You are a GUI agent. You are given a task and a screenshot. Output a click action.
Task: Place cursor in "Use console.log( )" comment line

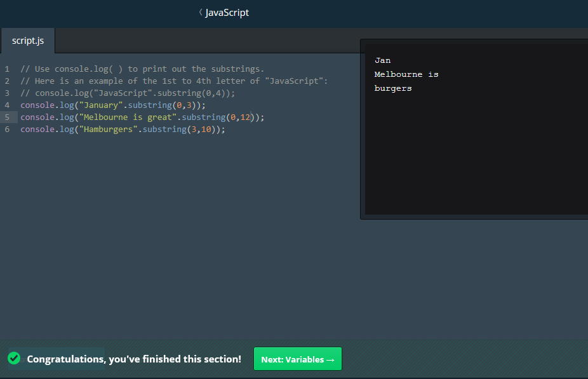click(x=142, y=69)
